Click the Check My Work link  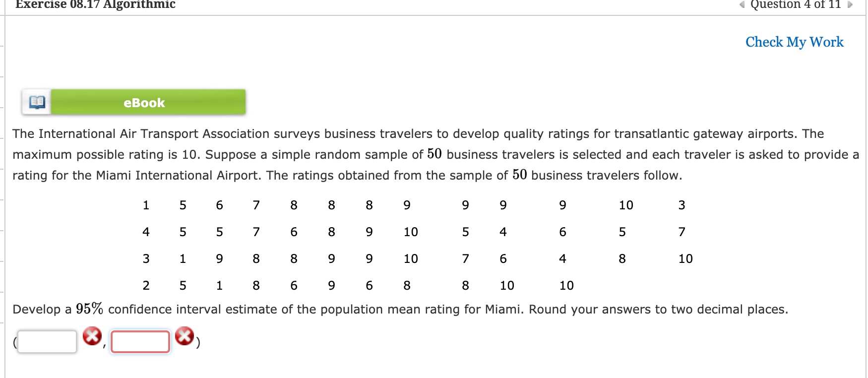(x=794, y=42)
